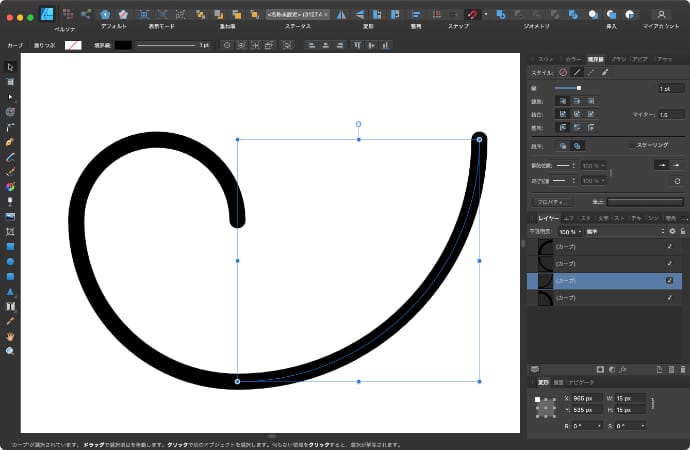Select the Node tool

pyautogui.click(x=10, y=96)
